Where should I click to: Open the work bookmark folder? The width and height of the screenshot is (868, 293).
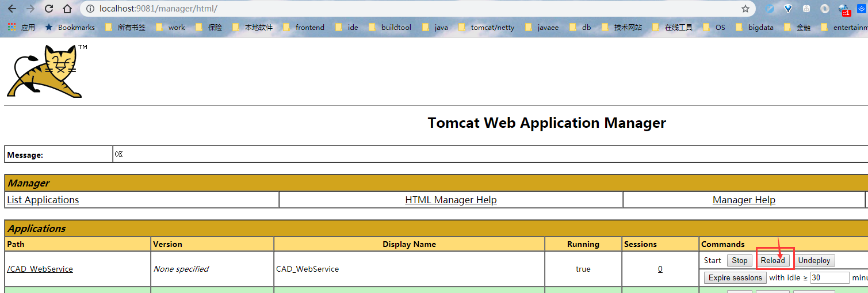point(170,27)
